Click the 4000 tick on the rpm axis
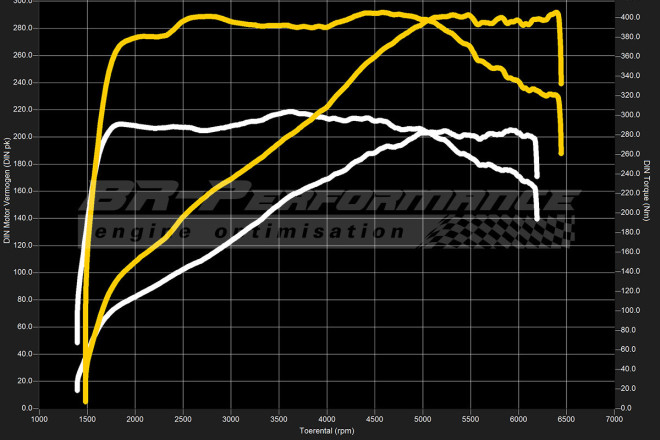Viewport: 660px width, 440px height. (x=326, y=420)
